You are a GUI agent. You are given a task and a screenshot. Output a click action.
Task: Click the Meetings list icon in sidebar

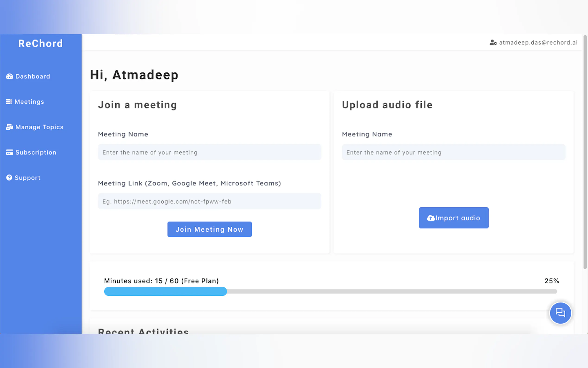9,102
